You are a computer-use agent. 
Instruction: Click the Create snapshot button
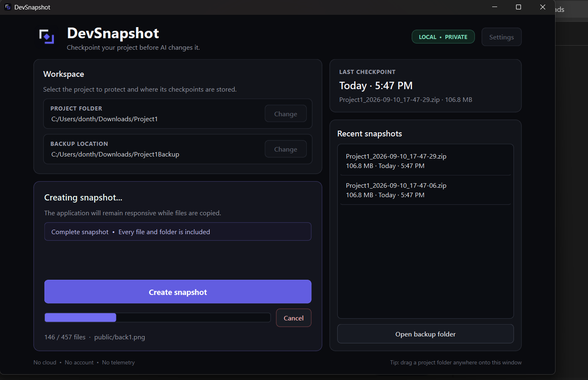178,292
